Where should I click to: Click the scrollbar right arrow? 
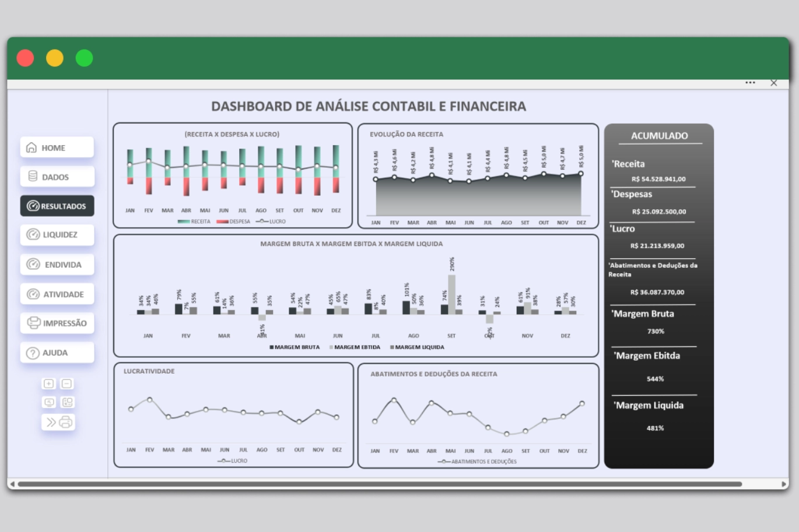(x=784, y=484)
